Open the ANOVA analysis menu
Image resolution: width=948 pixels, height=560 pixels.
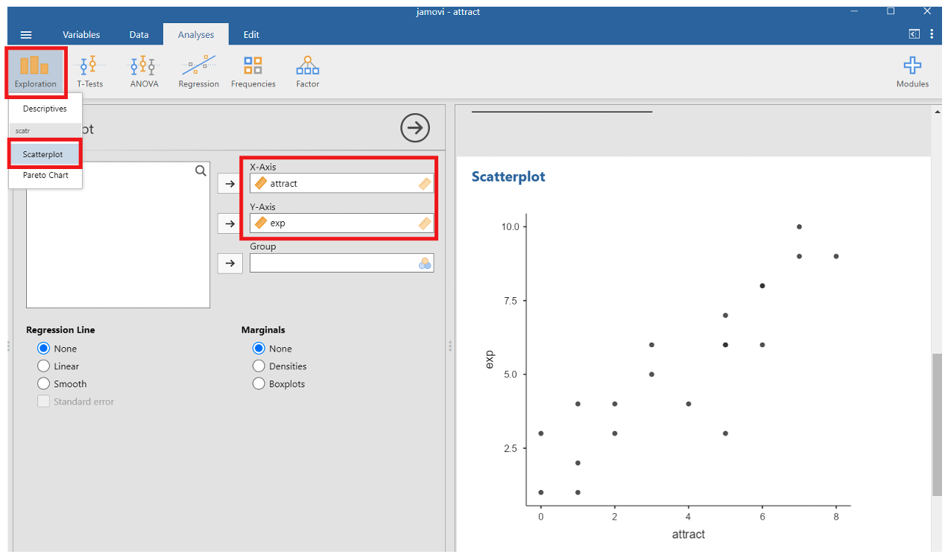click(143, 71)
